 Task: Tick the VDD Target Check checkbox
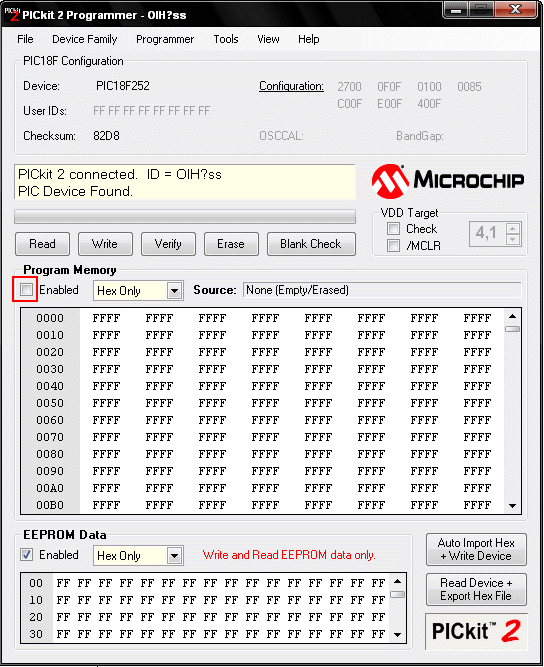[x=393, y=229]
